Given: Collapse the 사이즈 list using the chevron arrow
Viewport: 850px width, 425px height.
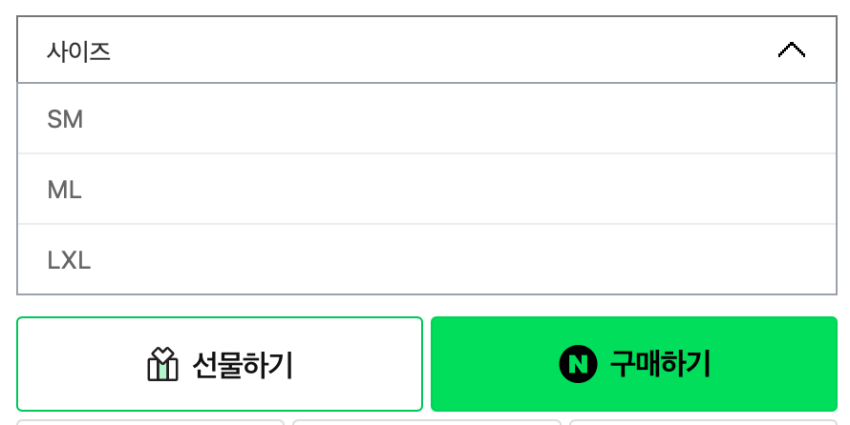Looking at the screenshot, I should pos(791,50).
